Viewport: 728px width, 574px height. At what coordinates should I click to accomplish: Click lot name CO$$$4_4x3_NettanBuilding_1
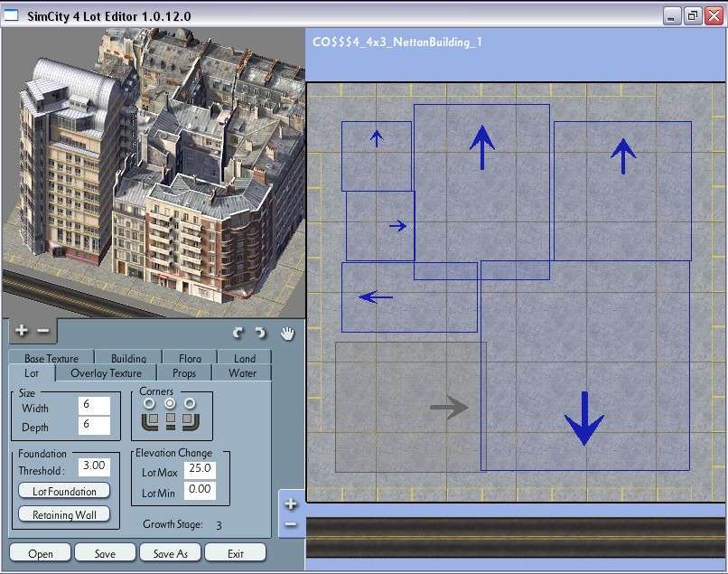pyautogui.click(x=397, y=42)
